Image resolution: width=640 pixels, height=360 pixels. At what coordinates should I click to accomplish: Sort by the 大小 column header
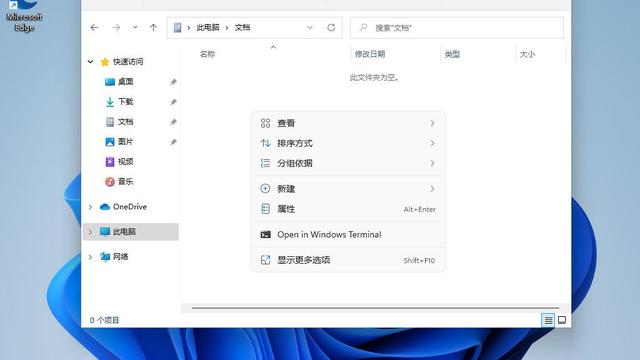tap(527, 54)
